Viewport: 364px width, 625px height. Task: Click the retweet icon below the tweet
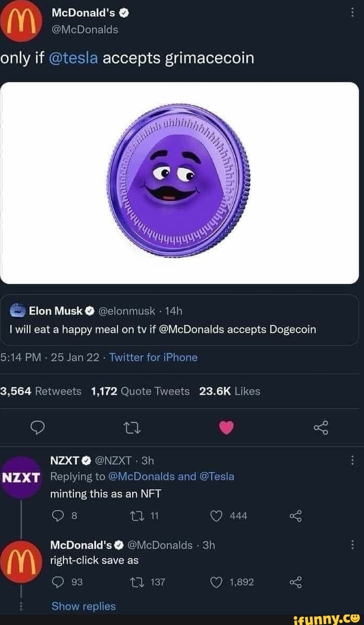coord(132,428)
